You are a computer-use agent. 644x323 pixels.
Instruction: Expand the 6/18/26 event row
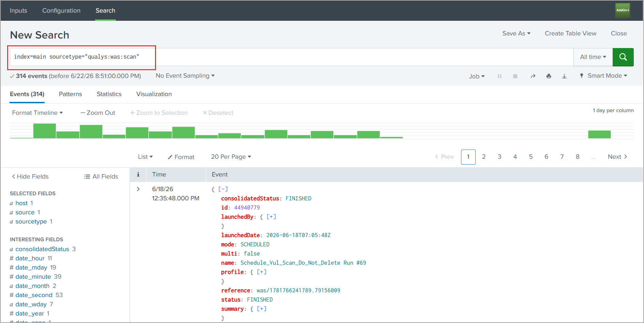click(x=138, y=189)
